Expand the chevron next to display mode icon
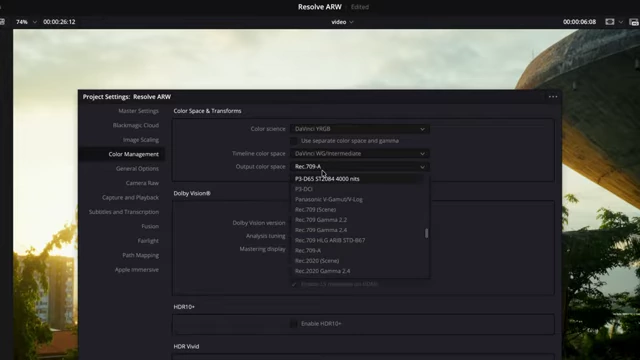This screenshot has width=640, height=360. pyautogui.click(x=621, y=22)
